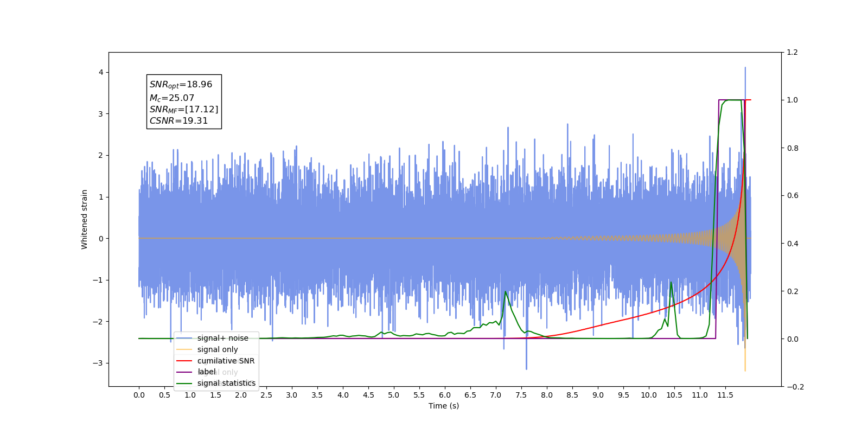The height and width of the screenshot is (434, 868).
Task: Click the right y-axis tick label −0.2
Action: tap(795, 387)
